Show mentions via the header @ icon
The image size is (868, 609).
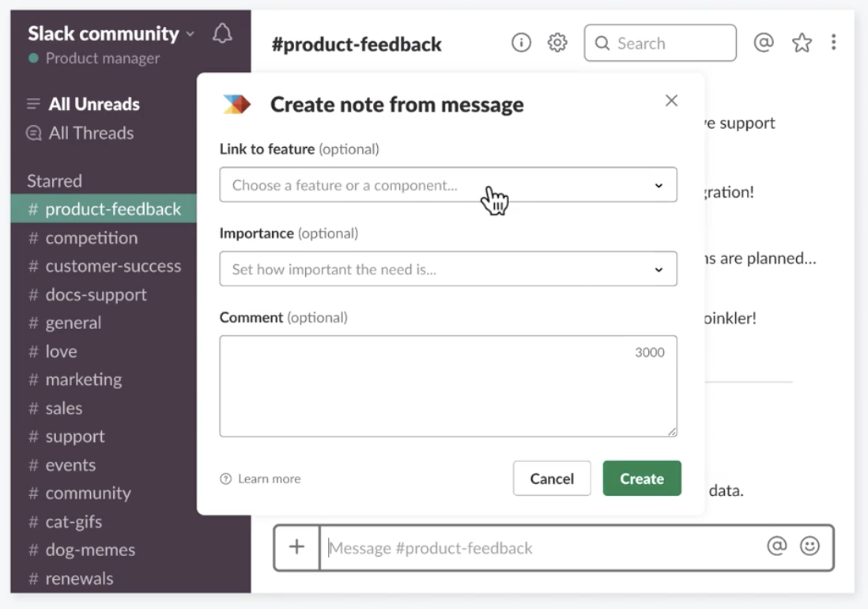(763, 43)
